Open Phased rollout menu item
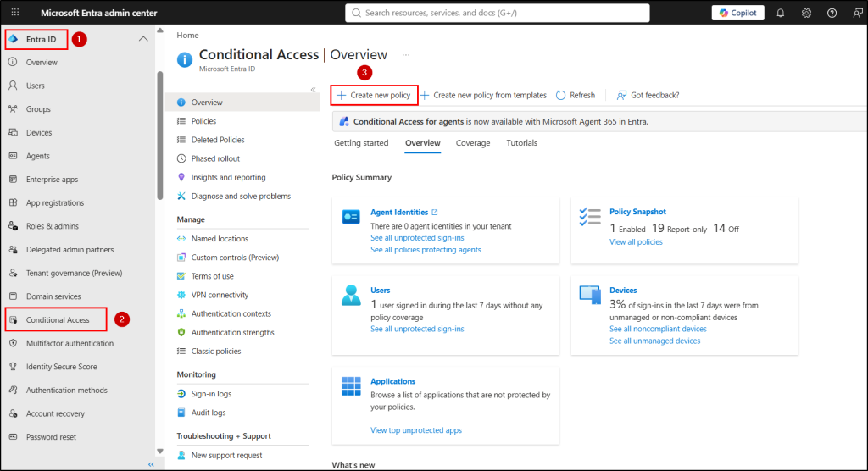The width and height of the screenshot is (868, 471). click(x=215, y=159)
